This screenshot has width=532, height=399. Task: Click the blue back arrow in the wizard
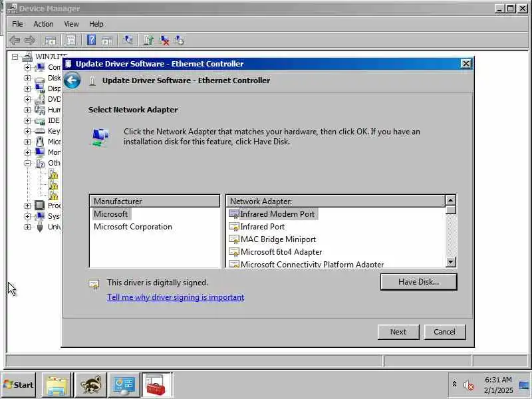pos(72,80)
